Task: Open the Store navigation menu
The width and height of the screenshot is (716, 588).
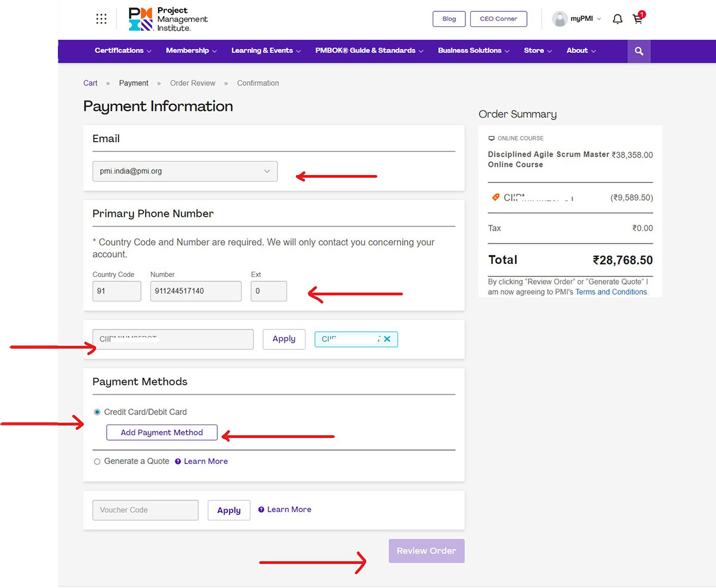Action: tap(538, 51)
